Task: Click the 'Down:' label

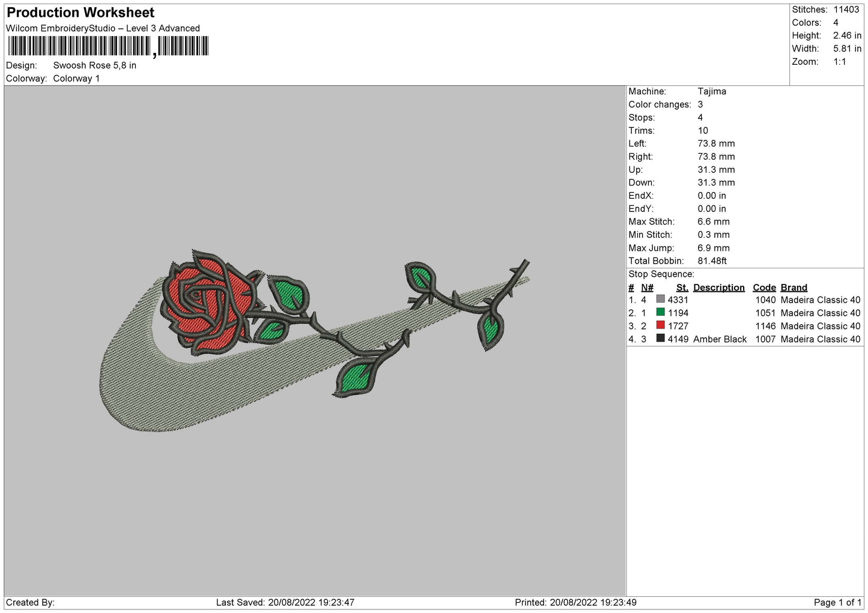Action: pyautogui.click(x=642, y=183)
